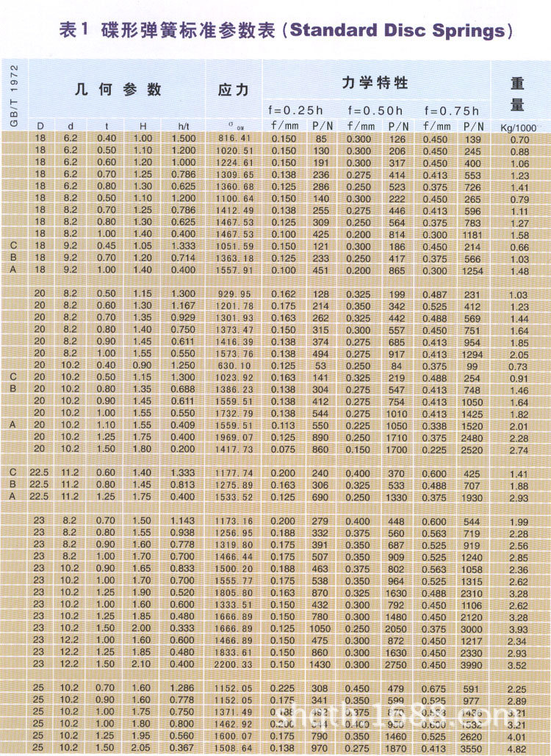Viewport: 551px width, 756px height.
Task: Select the stress value '1301. 93'
Action: [234, 318]
